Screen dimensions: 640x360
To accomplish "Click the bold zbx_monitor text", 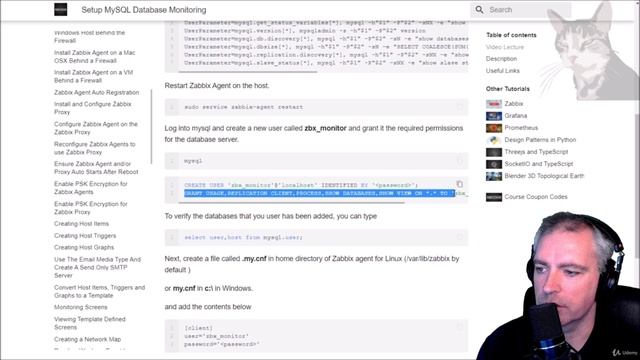I will [x=325, y=128].
